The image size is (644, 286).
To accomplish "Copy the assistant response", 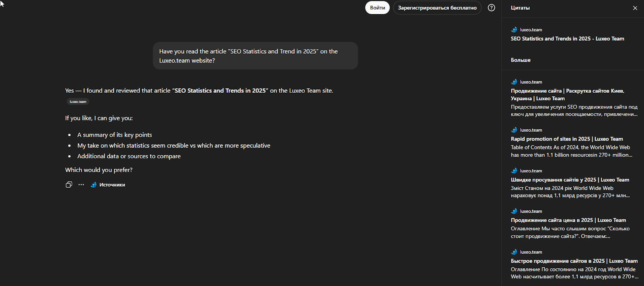I will 69,184.
